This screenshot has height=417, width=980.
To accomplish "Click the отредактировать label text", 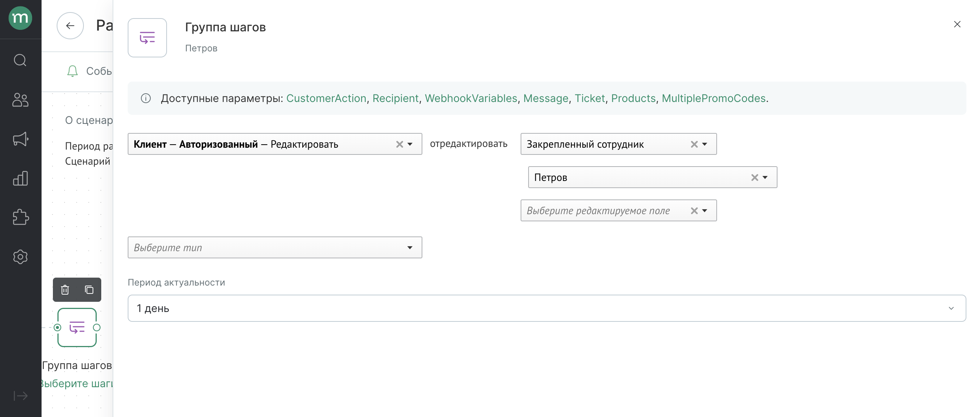I will coord(468,144).
